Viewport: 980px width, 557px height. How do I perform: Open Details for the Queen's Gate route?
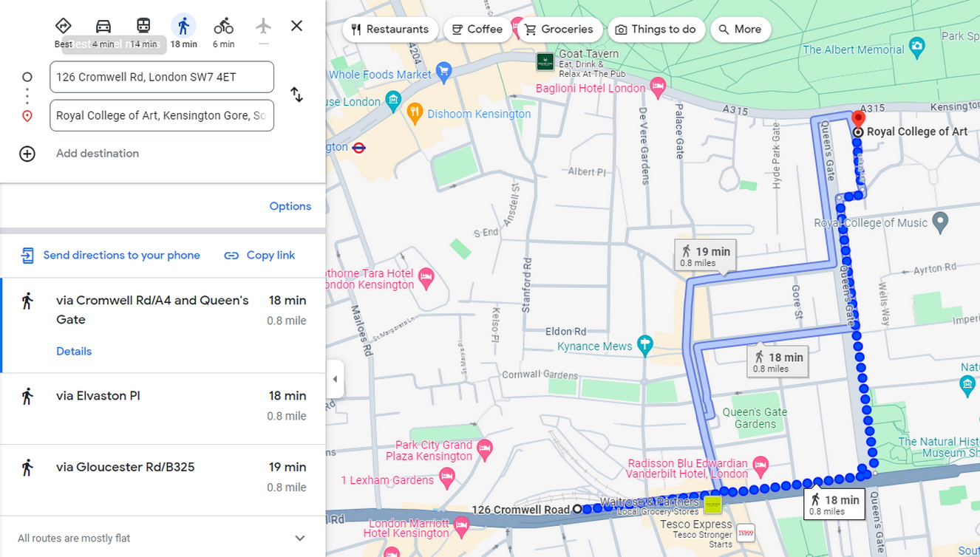pos(74,351)
